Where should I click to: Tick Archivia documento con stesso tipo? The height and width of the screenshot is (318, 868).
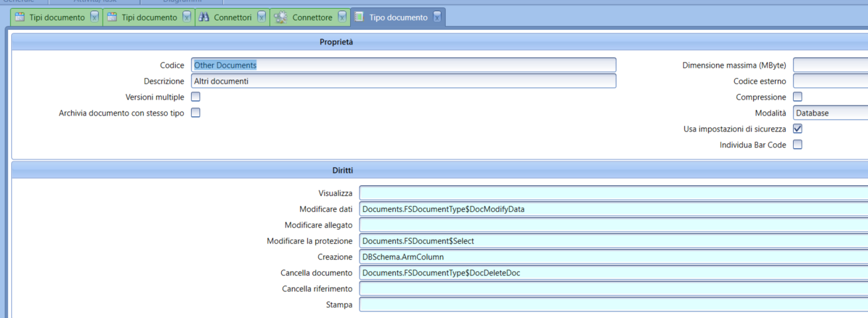click(196, 113)
